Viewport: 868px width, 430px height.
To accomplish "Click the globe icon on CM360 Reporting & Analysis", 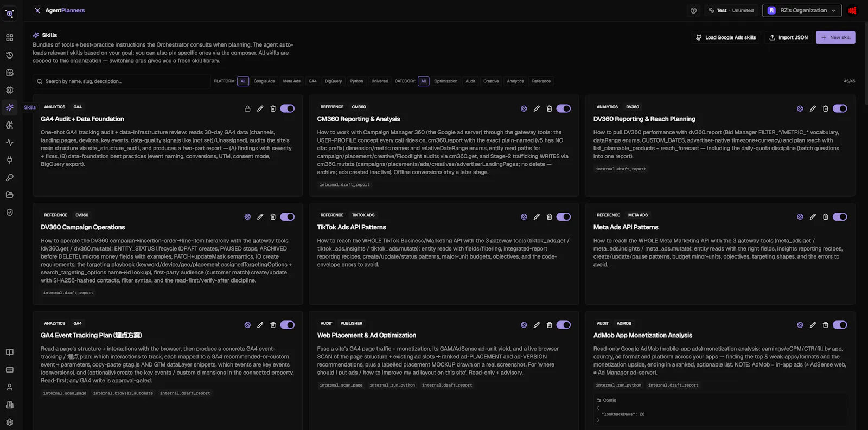I will point(524,108).
